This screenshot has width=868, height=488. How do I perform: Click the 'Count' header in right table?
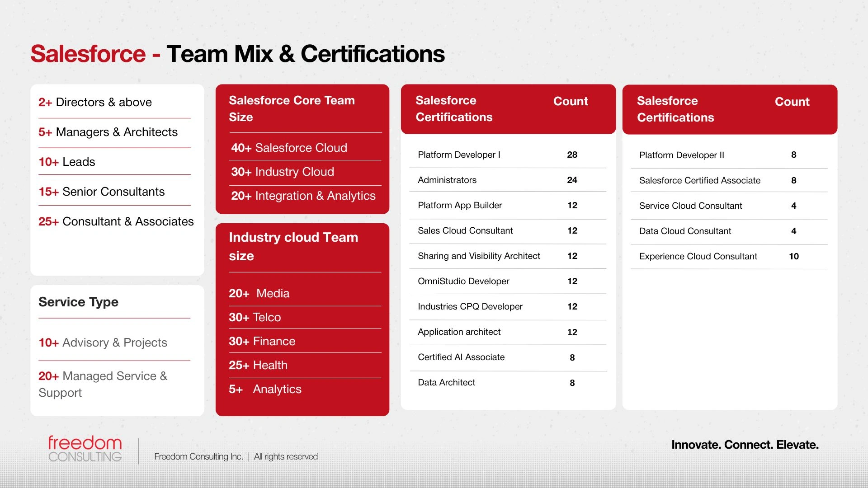[x=792, y=102]
